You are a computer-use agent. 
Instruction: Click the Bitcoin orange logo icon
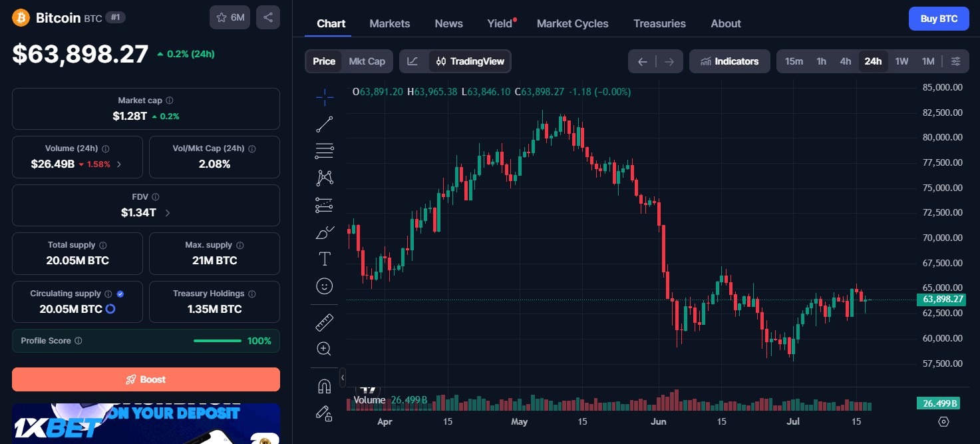21,17
